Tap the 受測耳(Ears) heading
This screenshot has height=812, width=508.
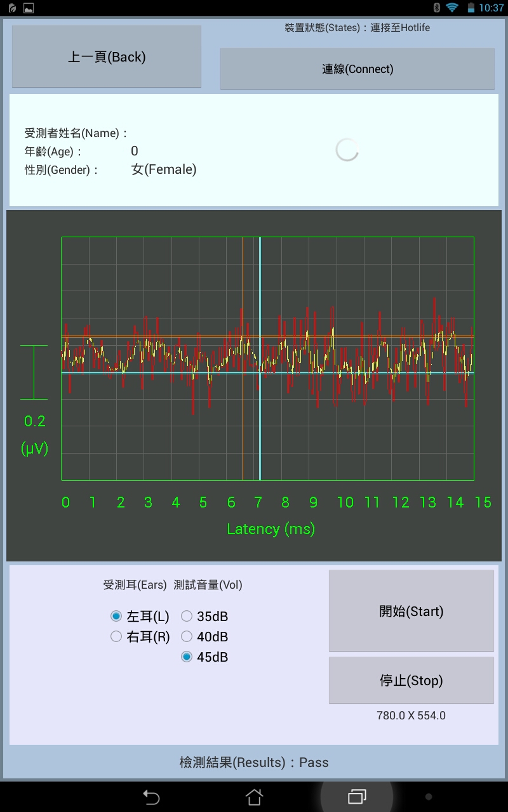tap(135, 585)
